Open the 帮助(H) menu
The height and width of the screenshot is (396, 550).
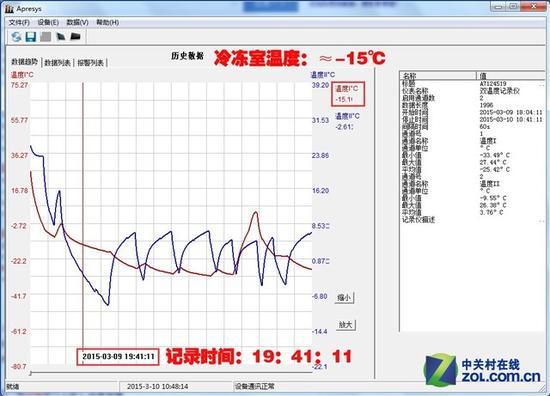(x=107, y=22)
